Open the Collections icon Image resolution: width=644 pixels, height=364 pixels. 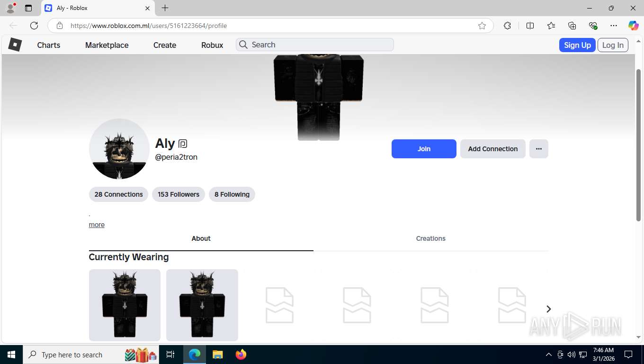click(572, 26)
